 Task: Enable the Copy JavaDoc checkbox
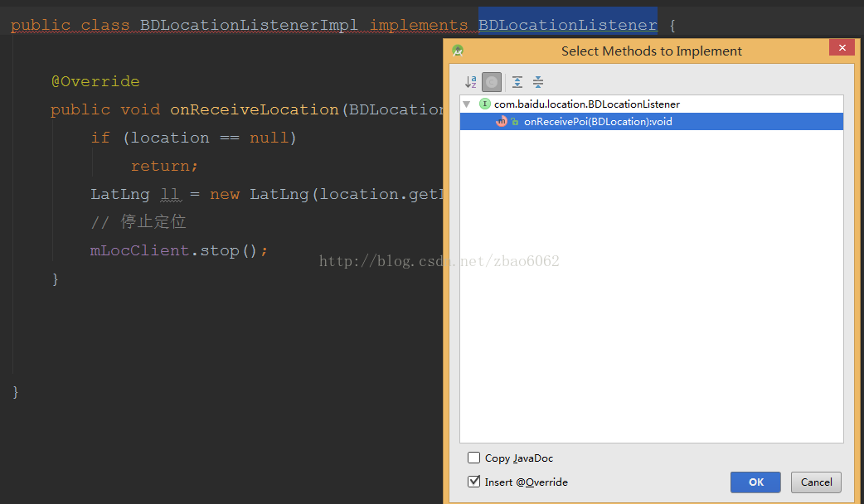(x=474, y=458)
